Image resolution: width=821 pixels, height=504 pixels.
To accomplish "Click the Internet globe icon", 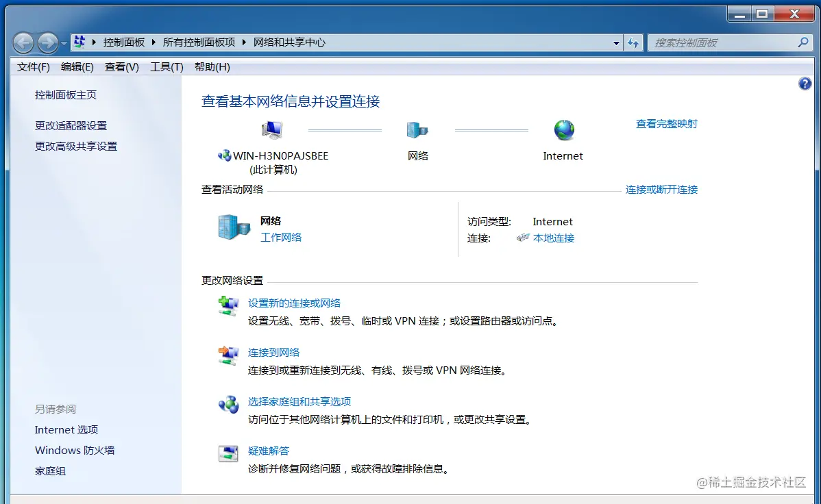I will click(563, 130).
